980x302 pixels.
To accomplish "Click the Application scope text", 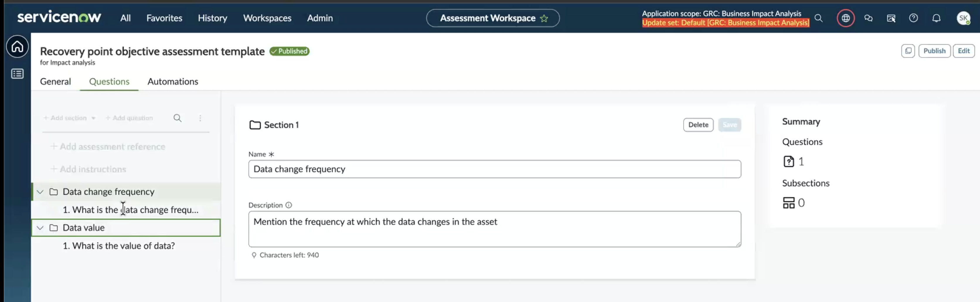I will (721, 13).
